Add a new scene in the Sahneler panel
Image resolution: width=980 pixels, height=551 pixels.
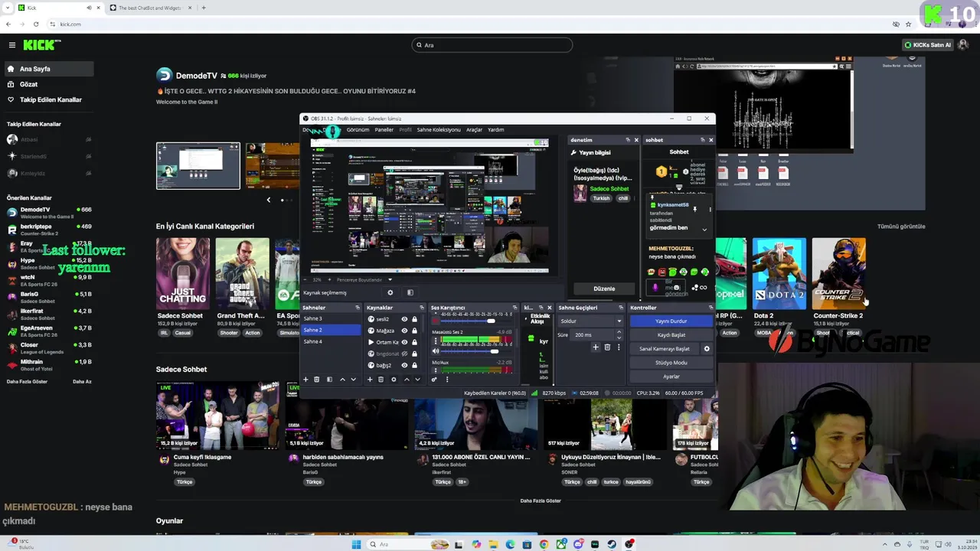pos(305,380)
